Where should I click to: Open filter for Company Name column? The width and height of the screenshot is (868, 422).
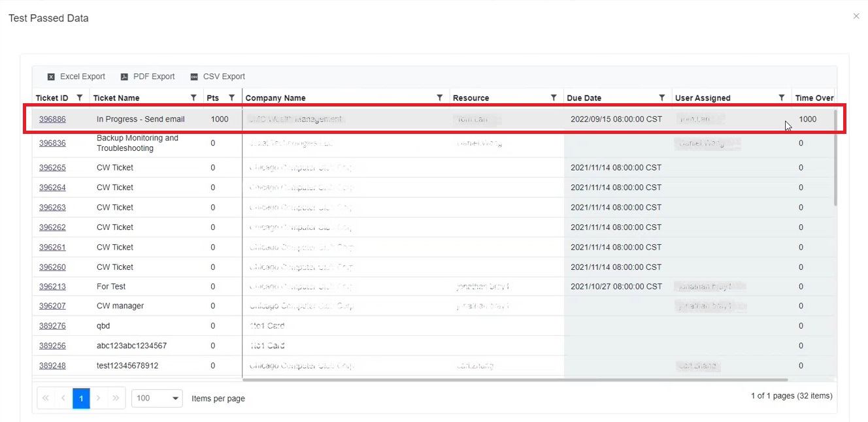pos(439,98)
